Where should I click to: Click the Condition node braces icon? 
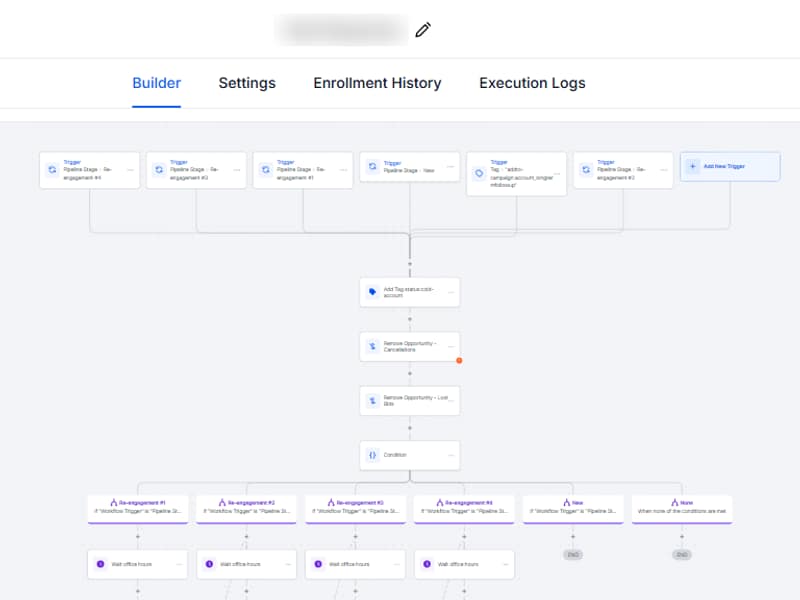[372, 455]
